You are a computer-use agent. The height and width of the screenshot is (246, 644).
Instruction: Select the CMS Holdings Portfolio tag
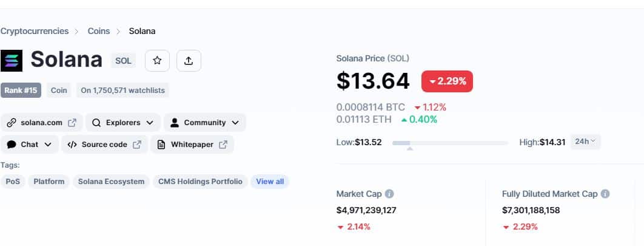click(x=200, y=182)
